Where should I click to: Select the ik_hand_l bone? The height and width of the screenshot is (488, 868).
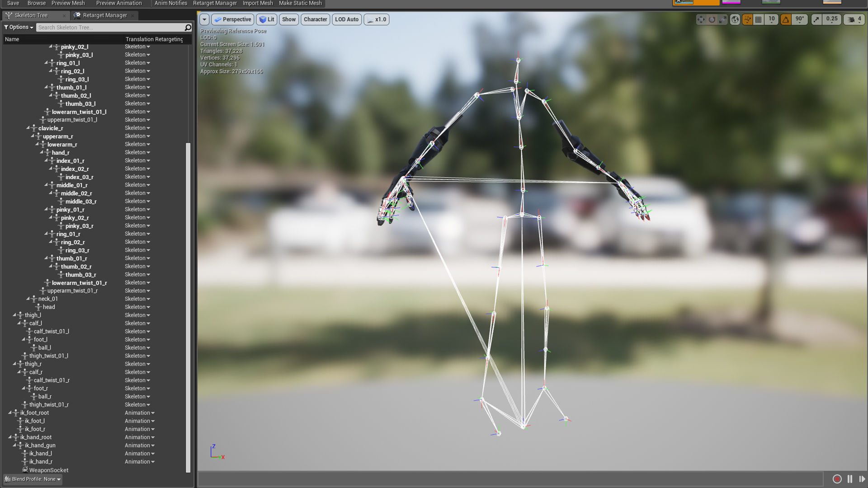[40, 453]
